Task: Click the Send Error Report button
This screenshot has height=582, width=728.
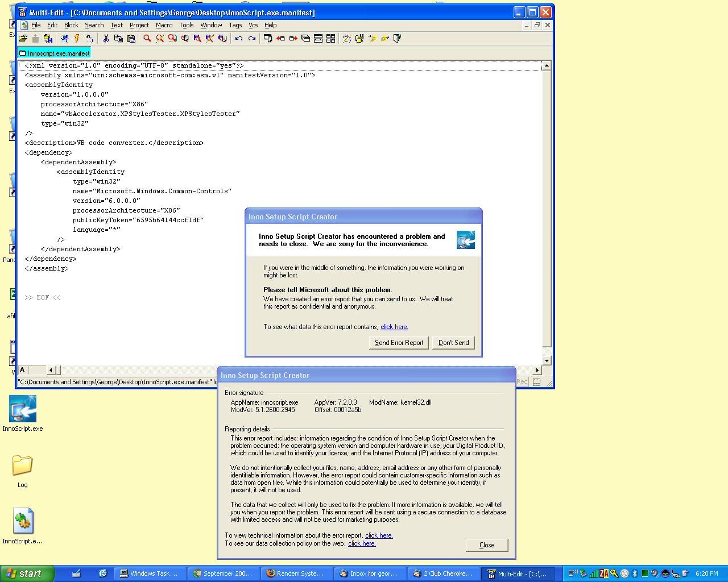Action: click(399, 343)
